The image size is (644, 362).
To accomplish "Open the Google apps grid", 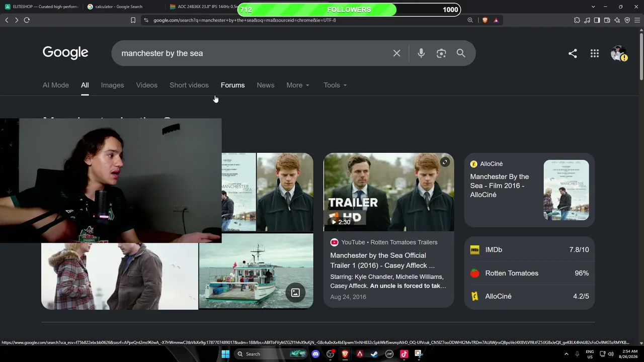I will (595, 53).
